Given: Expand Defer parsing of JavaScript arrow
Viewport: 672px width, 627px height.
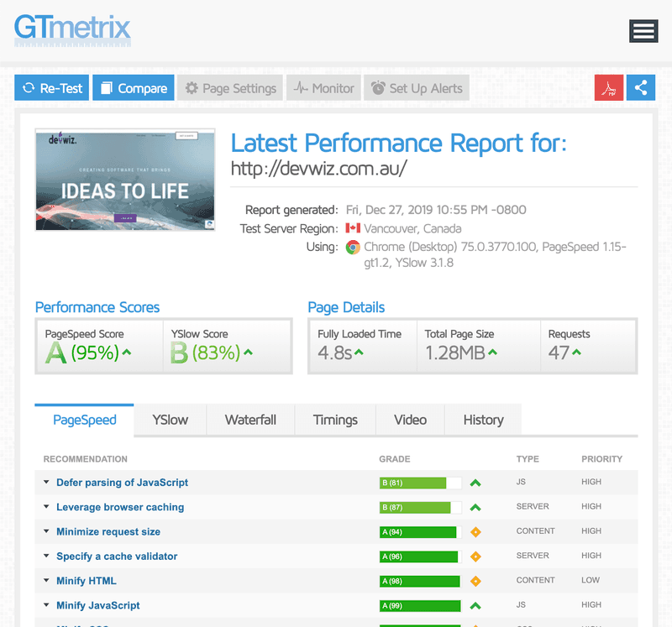Looking at the screenshot, I should 46,483.
